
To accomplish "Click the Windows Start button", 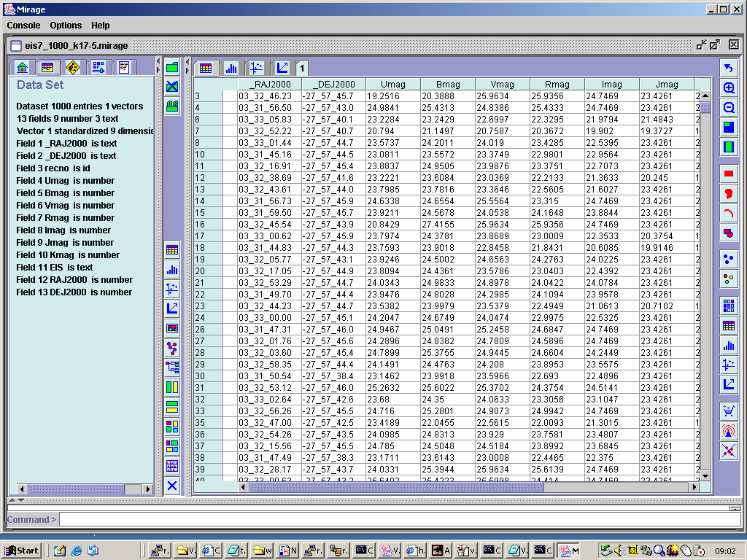I will pyautogui.click(x=21, y=551).
